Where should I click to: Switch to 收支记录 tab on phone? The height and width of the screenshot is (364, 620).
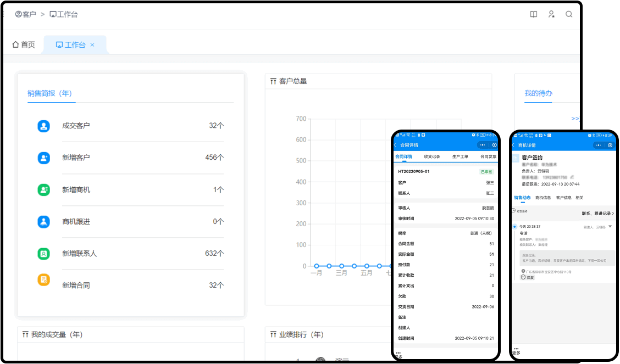(x=432, y=156)
